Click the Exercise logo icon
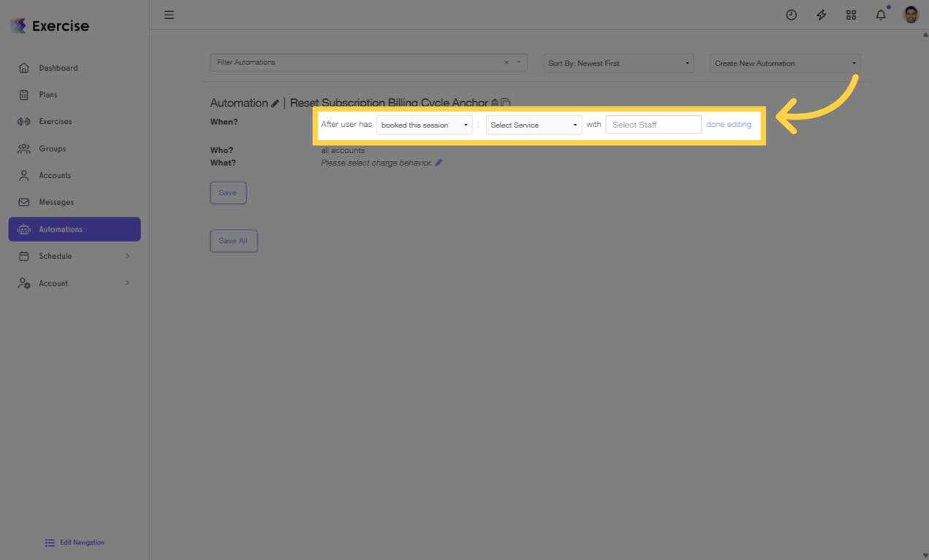Screen dimensions: 929x560 tap(18, 26)
